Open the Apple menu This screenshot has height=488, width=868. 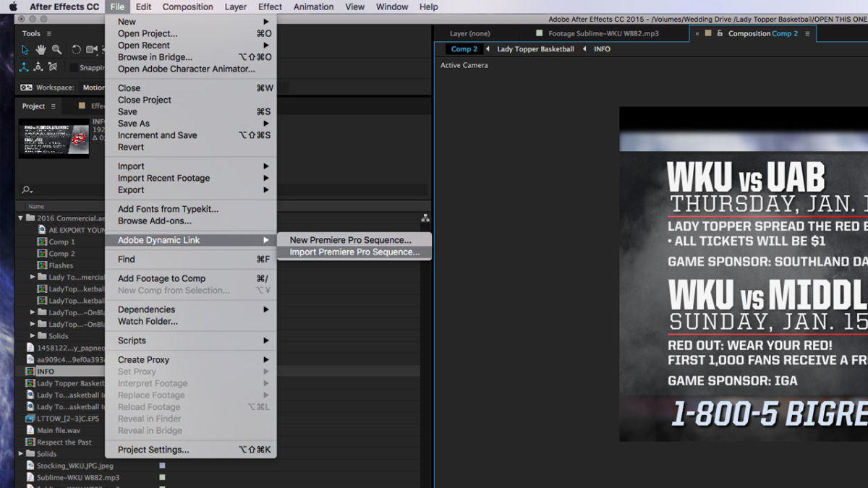tap(13, 7)
